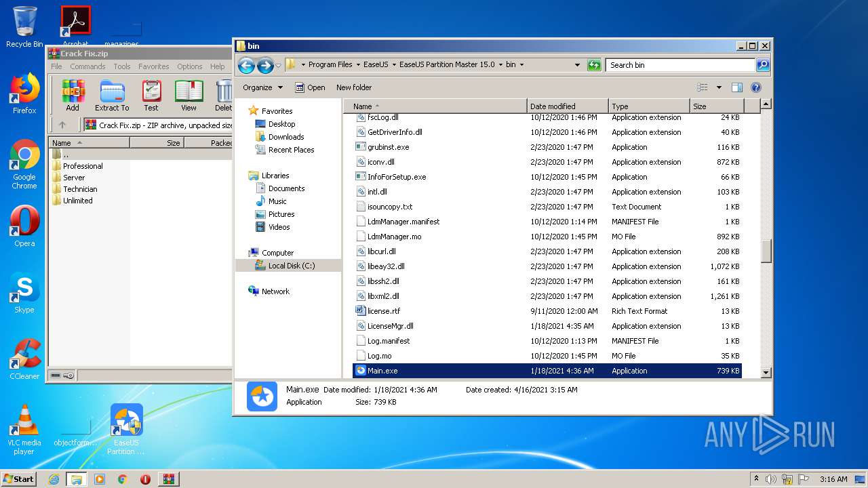This screenshot has width=868, height=488.
Task: Open Explorer help question-mark icon
Action: (x=756, y=87)
